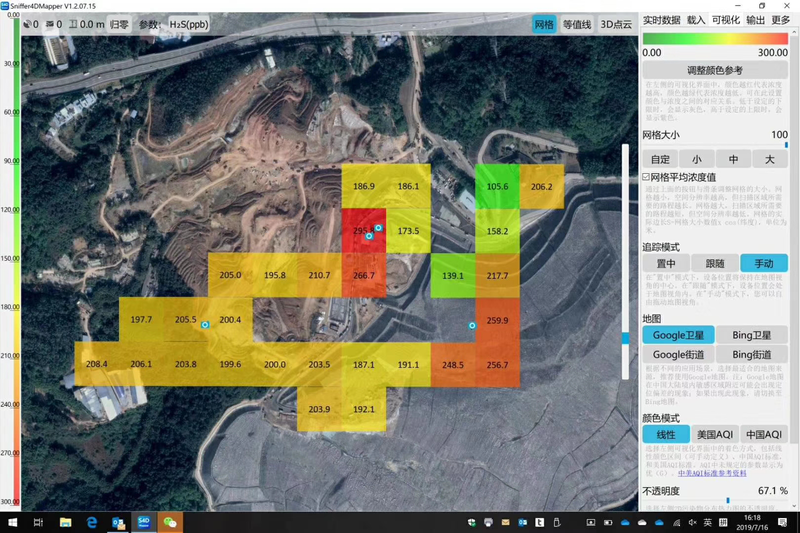Set tracking mode to 置中
Viewport: 800px width, 533px height.
(x=666, y=263)
